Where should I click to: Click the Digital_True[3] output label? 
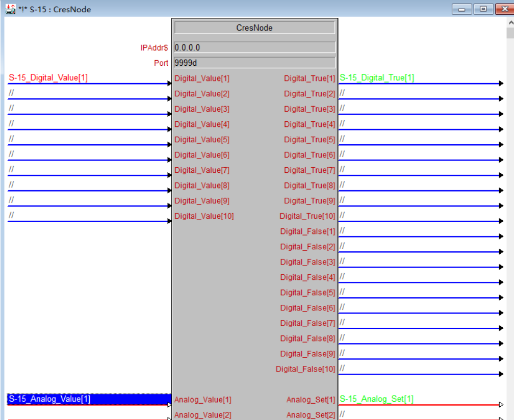[x=310, y=109]
